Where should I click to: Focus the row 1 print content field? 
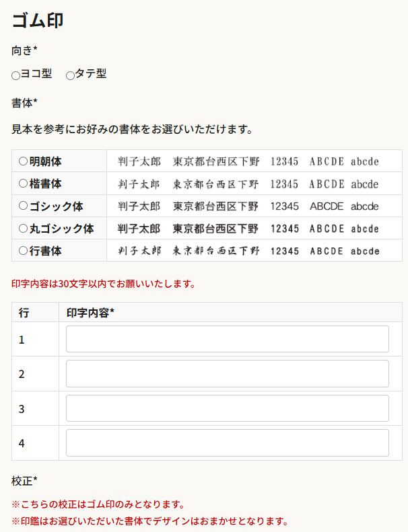pos(227,339)
